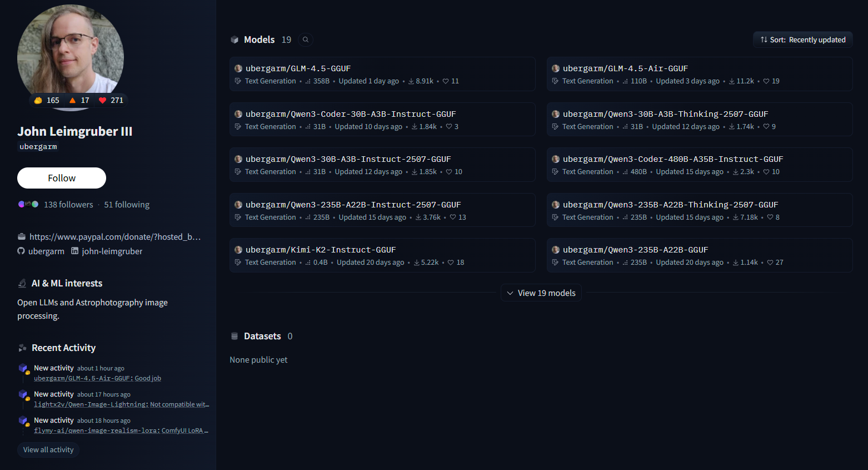Open activity link GLM-4.5-Air-GGUF: Good job
Image resolution: width=868 pixels, height=470 pixels.
click(x=97, y=378)
